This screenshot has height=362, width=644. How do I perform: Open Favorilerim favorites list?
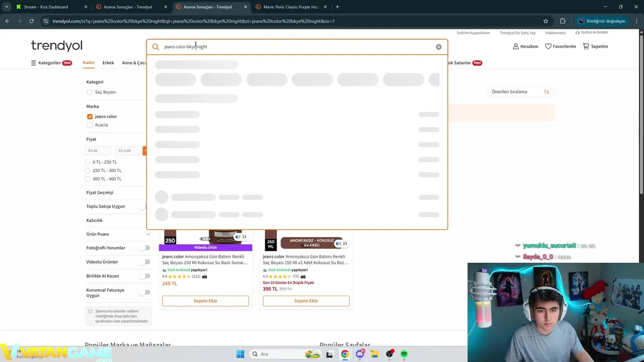560,46
